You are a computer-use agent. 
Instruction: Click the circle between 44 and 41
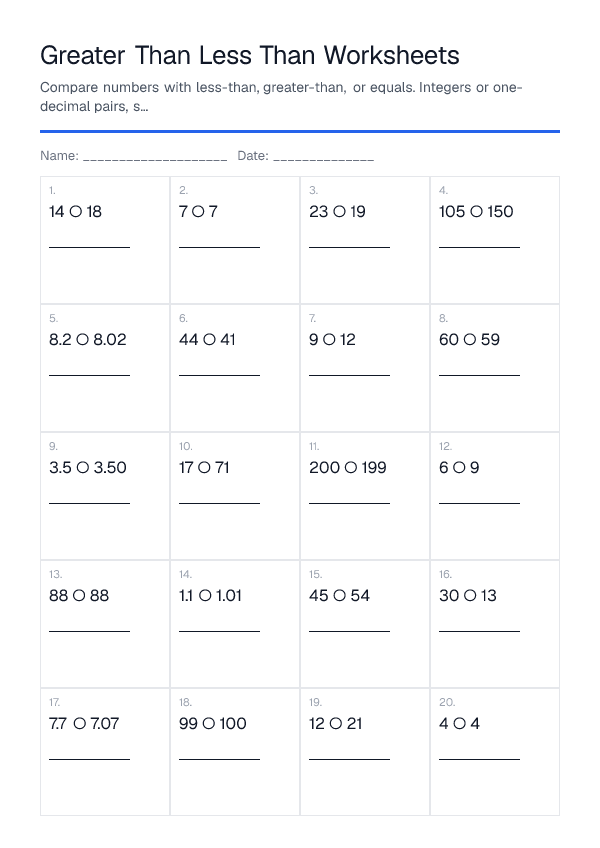point(209,340)
